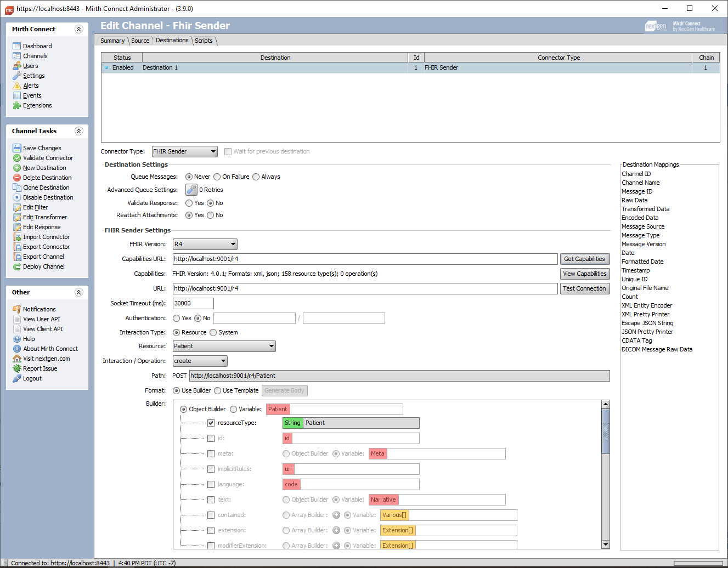Click Message ID in Destination Mappings
Screen dimensions: 728x568
(x=637, y=191)
